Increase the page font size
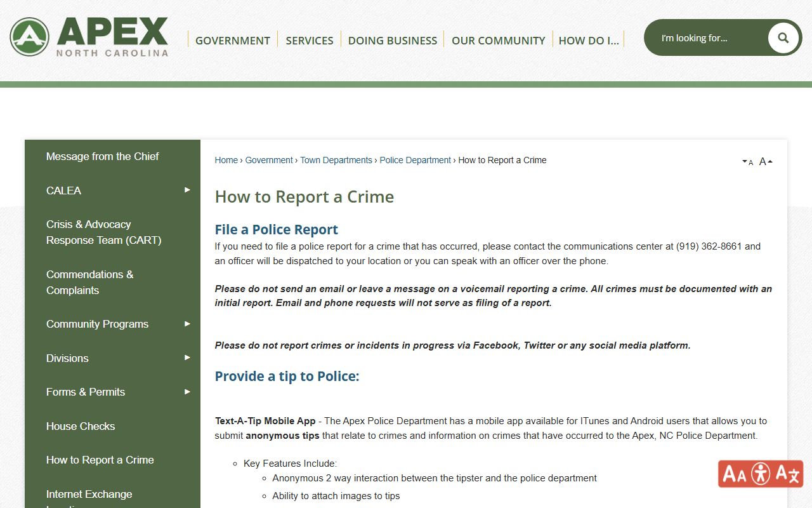The width and height of the screenshot is (812, 508). pos(766,161)
